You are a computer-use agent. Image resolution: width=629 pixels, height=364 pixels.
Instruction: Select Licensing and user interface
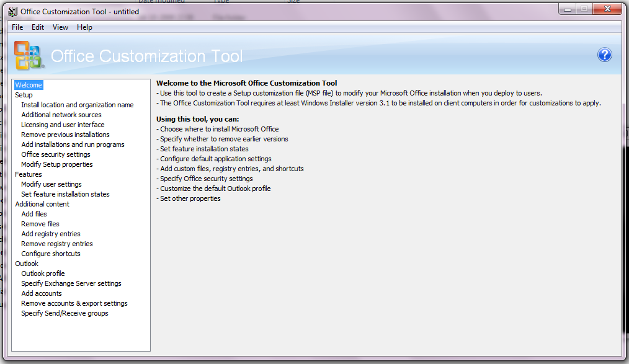(63, 125)
